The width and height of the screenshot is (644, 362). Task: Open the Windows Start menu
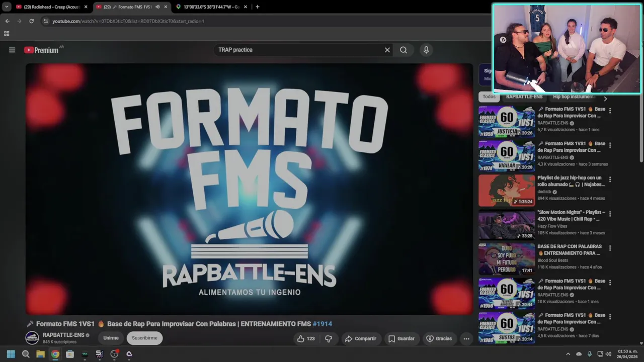(11, 354)
